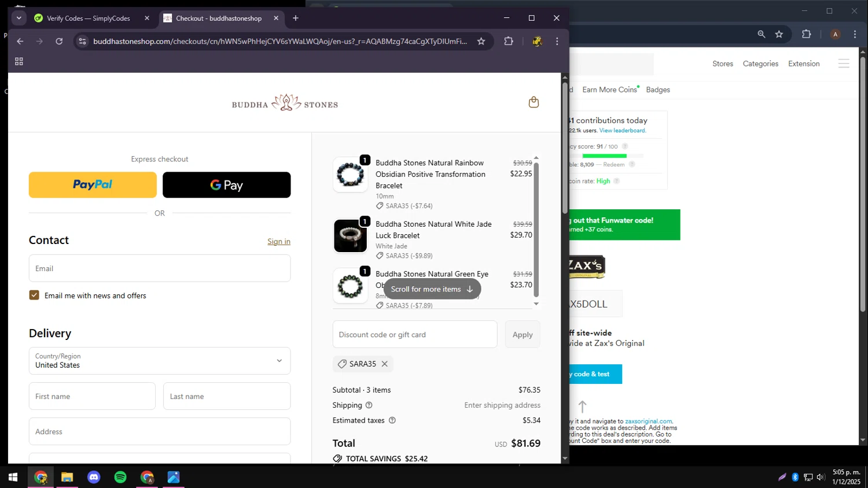The height and width of the screenshot is (488, 868).
Task: Open profile avatar A in background window
Action: (x=835, y=34)
